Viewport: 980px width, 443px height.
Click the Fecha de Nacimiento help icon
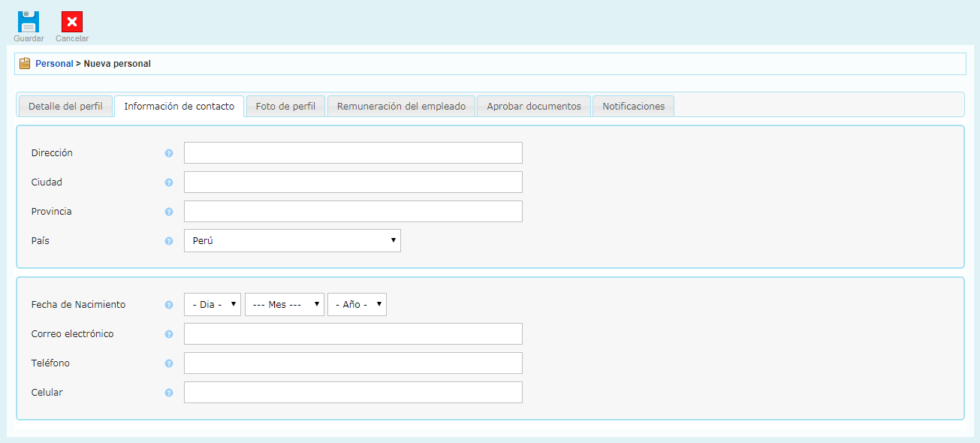(x=169, y=305)
